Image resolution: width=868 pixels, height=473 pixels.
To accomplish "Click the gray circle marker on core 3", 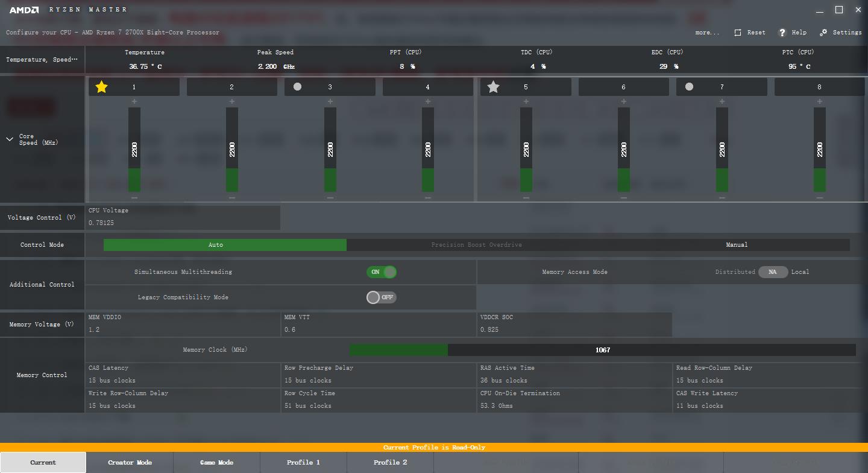I will click(297, 86).
